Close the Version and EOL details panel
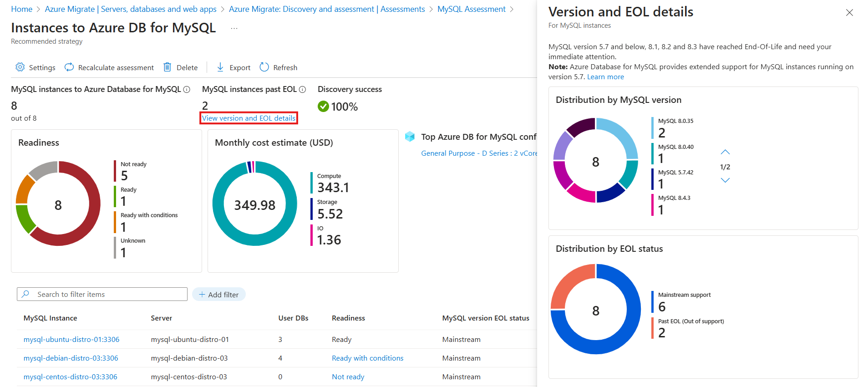Viewport: 868px width, 387px height. [x=849, y=13]
